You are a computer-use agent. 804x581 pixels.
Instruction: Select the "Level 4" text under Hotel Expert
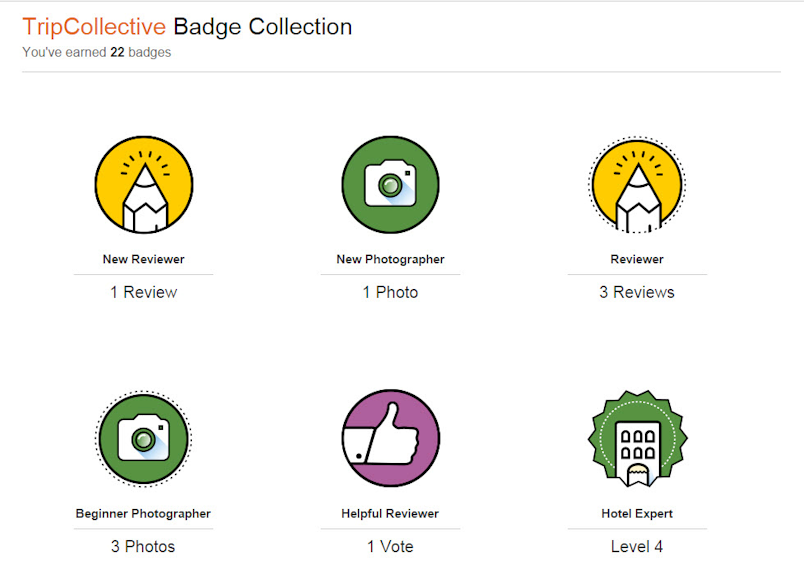click(x=637, y=546)
